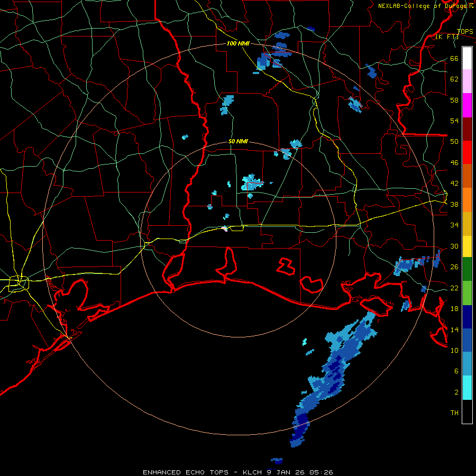Click the '26' legend value
The width and height of the screenshot is (476, 476).
(x=454, y=267)
